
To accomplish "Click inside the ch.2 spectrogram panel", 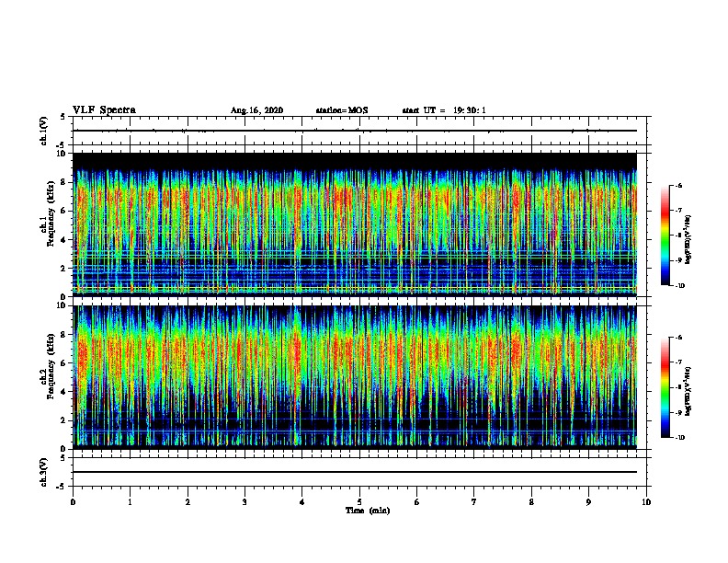I will click(355, 377).
